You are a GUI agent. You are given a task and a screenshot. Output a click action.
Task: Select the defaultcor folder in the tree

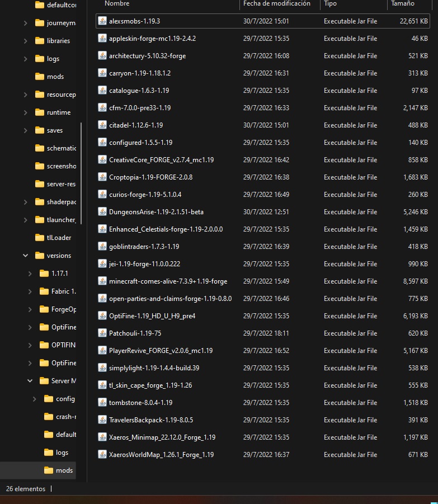pos(55,5)
